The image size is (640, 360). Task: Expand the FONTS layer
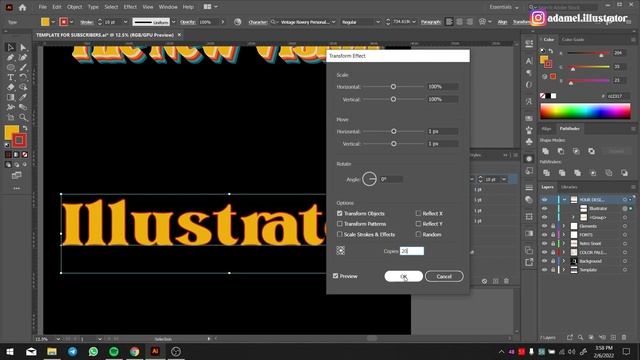pos(564,235)
